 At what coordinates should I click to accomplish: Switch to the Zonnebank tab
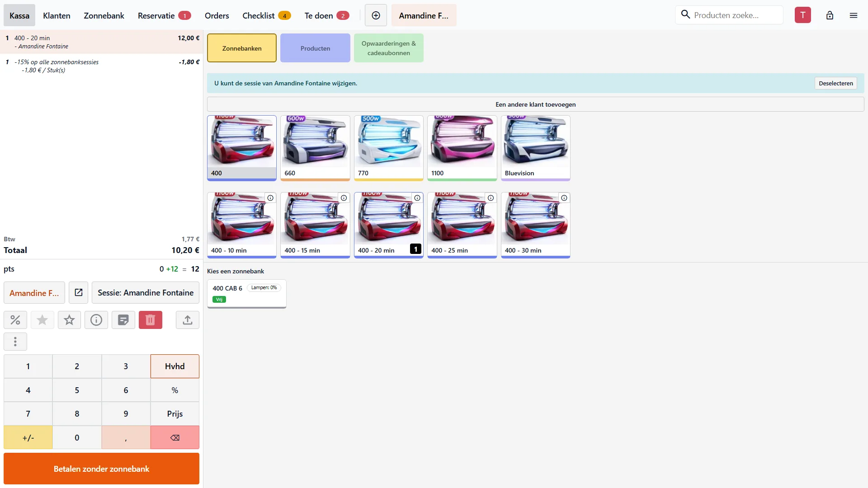(x=104, y=15)
